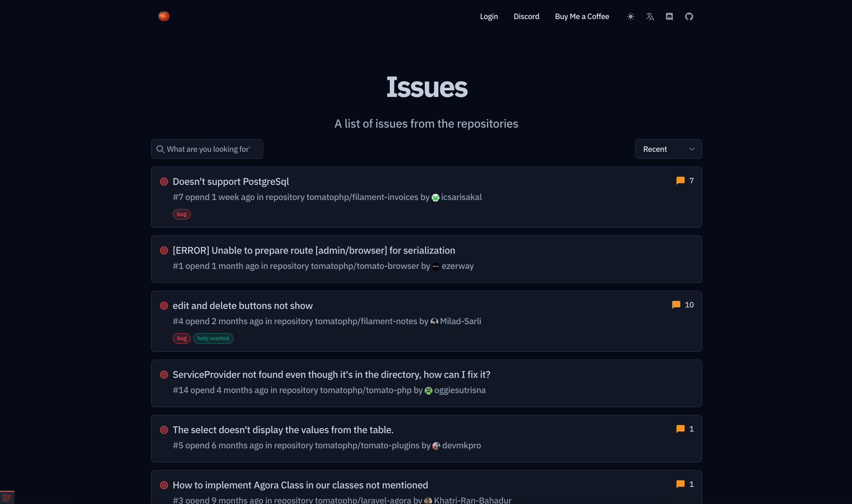Image resolution: width=852 pixels, height=504 pixels.
Task: Open the Login menu item
Action: coord(489,16)
